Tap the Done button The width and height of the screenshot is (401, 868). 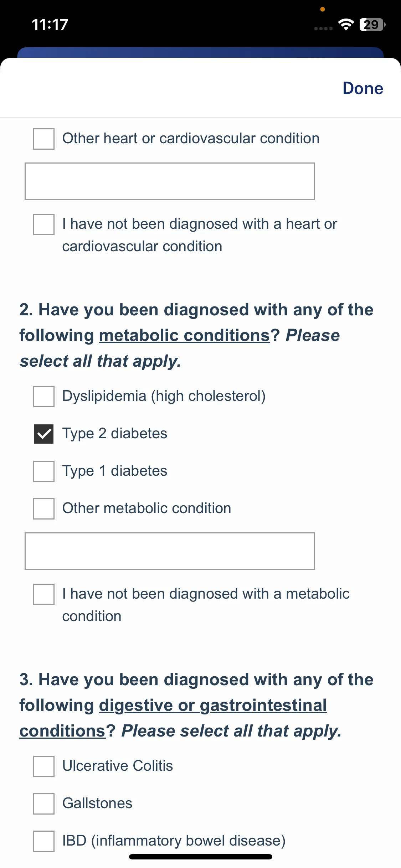363,88
